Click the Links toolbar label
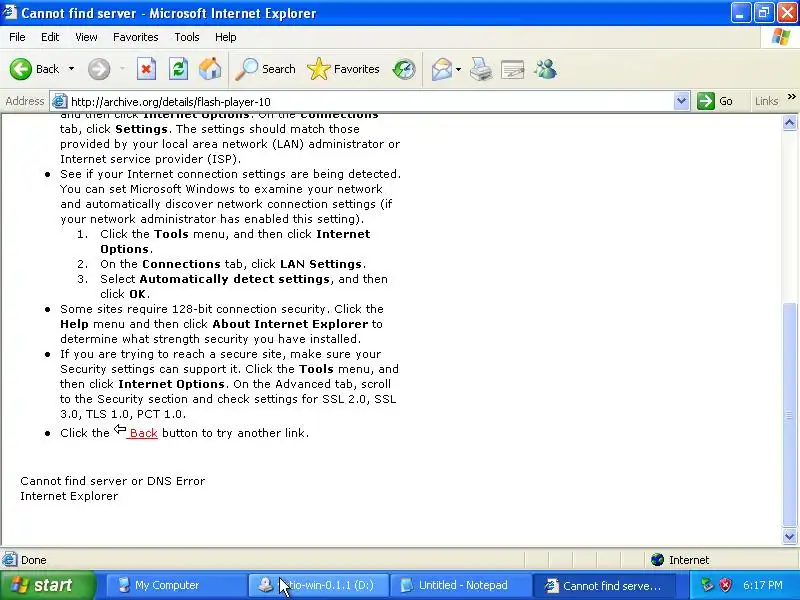The height and width of the screenshot is (600, 800). (766, 101)
